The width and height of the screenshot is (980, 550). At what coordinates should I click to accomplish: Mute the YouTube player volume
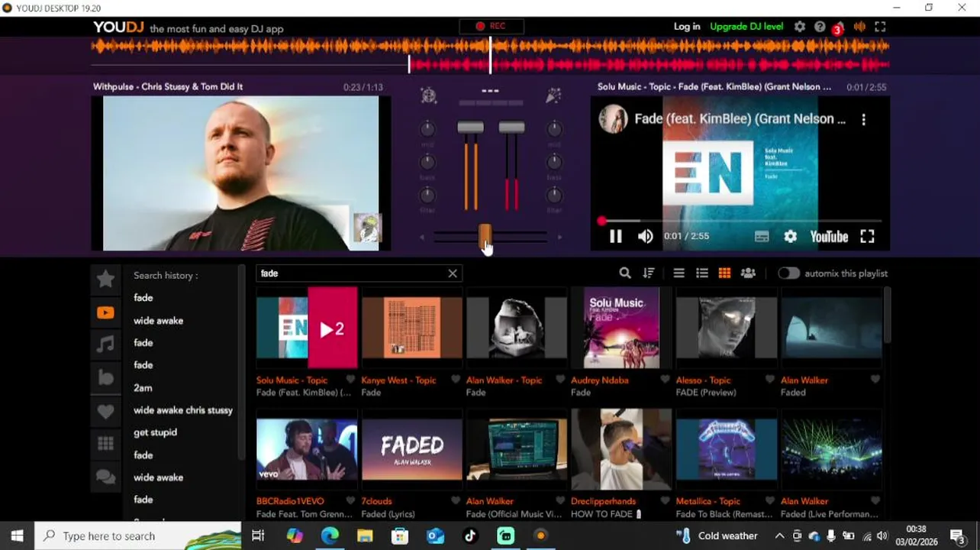(x=646, y=237)
